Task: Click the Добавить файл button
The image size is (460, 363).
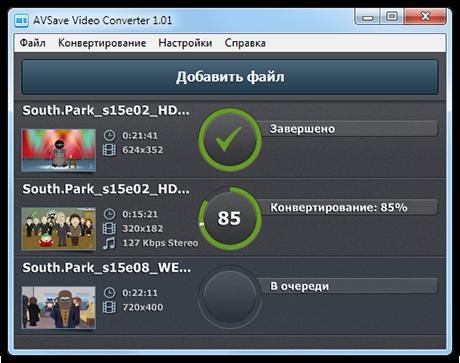Action: [x=230, y=77]
